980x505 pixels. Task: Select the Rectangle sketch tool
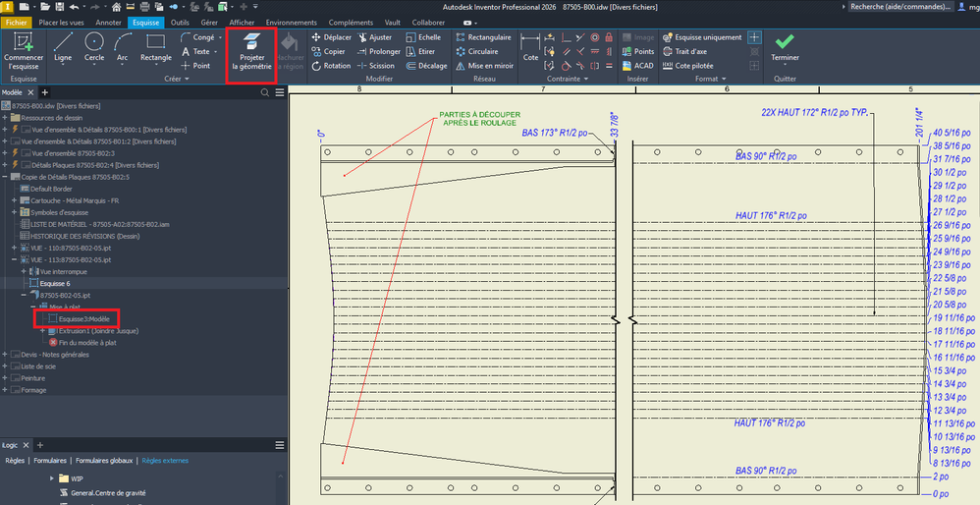pyautogui.click(x=155, y=47)
